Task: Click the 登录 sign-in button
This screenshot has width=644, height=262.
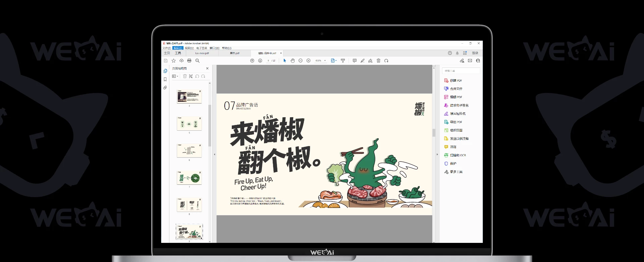Action: [x=475, y=53]
